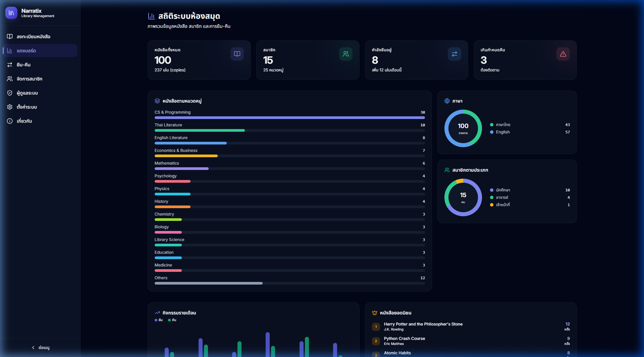This screenshot has width=644, height=357.
Task: Click the members icon on the members card
Action: [x=345, y=54]
